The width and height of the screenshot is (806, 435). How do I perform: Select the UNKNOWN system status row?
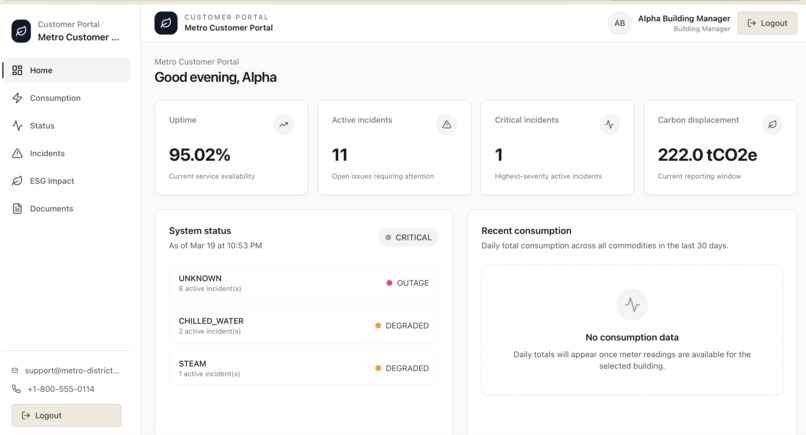pyautogui.click(x=303, y=283)
